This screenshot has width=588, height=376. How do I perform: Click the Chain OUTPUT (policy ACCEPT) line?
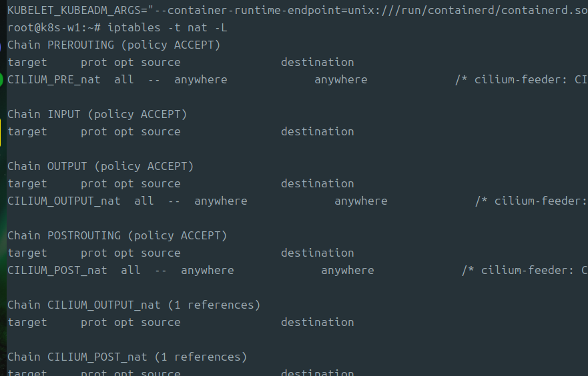coord(101,166)
